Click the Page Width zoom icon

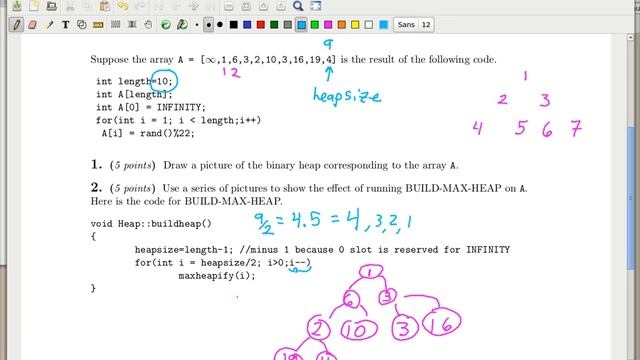(246, 6)
